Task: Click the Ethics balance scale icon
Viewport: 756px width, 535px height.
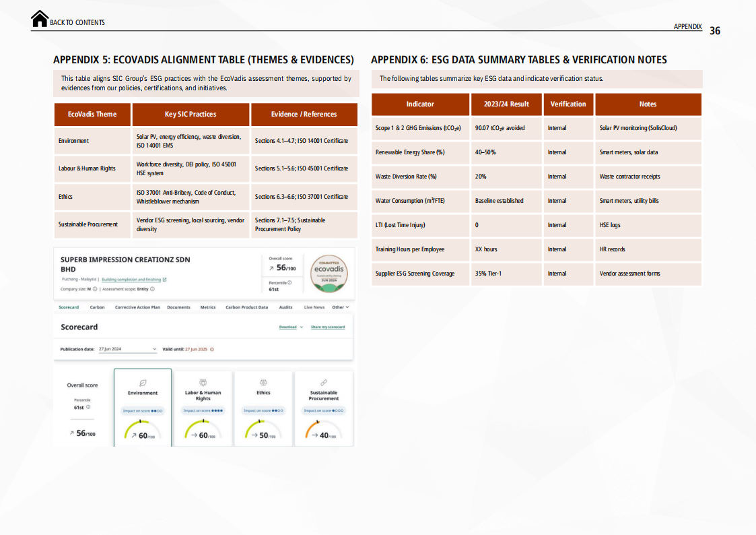Action: tap(263, 382)
